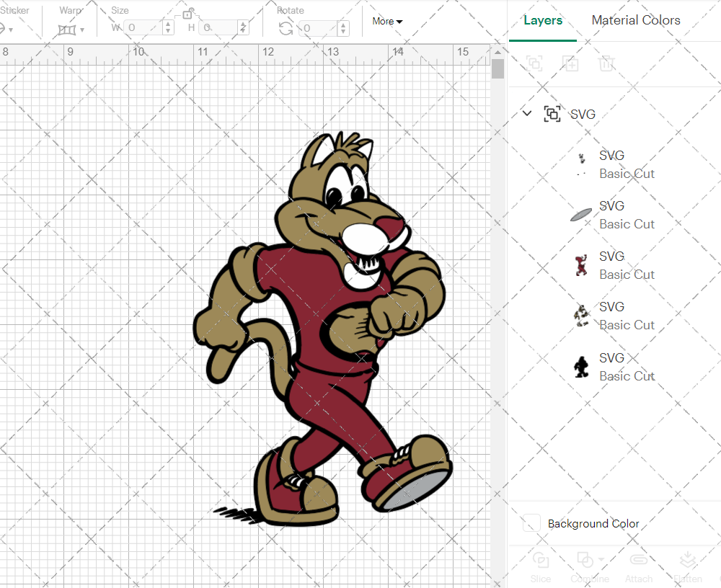Screen dimensions: 721x588
Task: Toggle the size aspect ratio lock
Action: [187, 14]
